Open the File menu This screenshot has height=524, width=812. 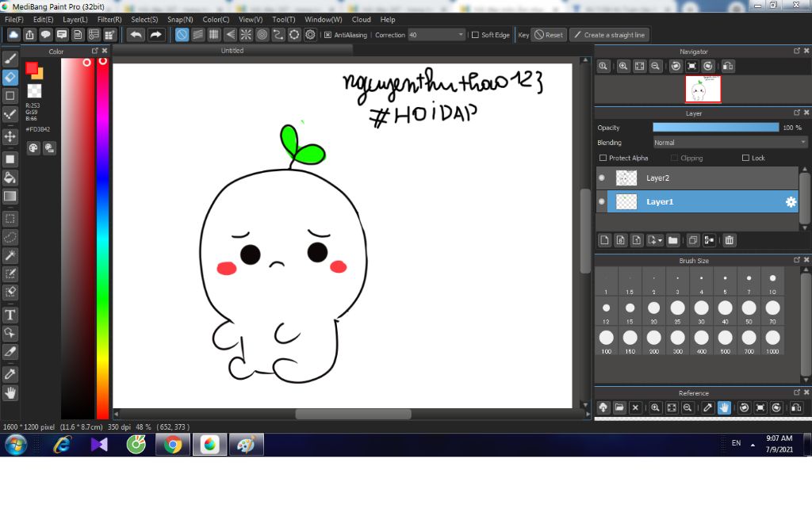14,19
